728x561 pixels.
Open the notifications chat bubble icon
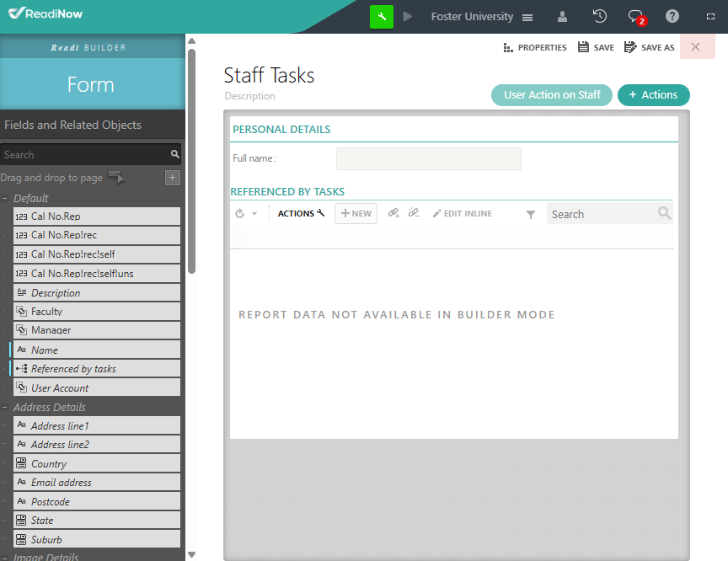click(x=636, y=17)
